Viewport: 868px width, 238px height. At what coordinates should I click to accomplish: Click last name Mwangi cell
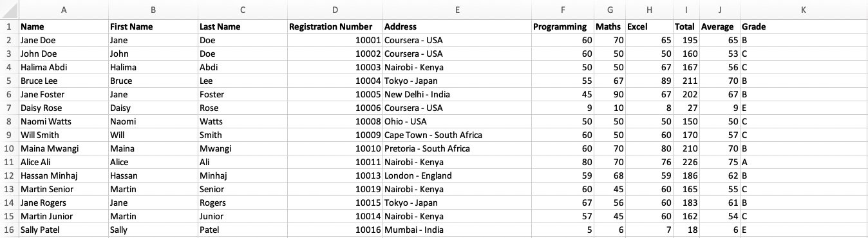coord(243,148)
